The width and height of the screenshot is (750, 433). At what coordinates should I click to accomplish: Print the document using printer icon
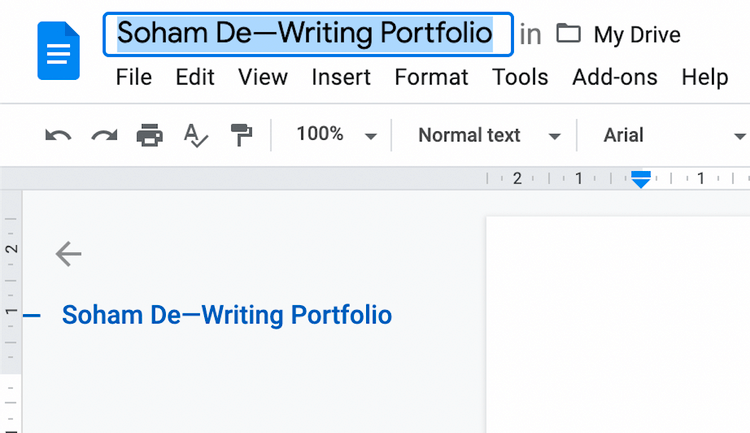[x=150, y=135]
